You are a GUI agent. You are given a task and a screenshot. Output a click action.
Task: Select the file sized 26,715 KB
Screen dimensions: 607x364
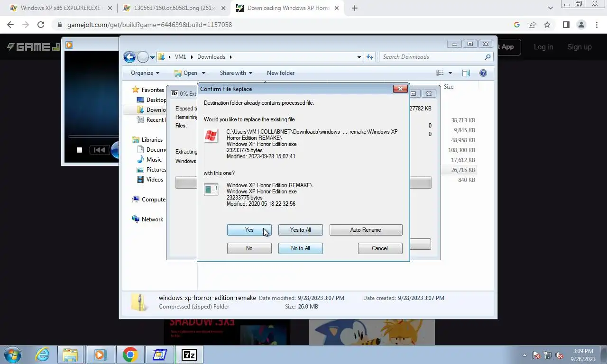463,170
